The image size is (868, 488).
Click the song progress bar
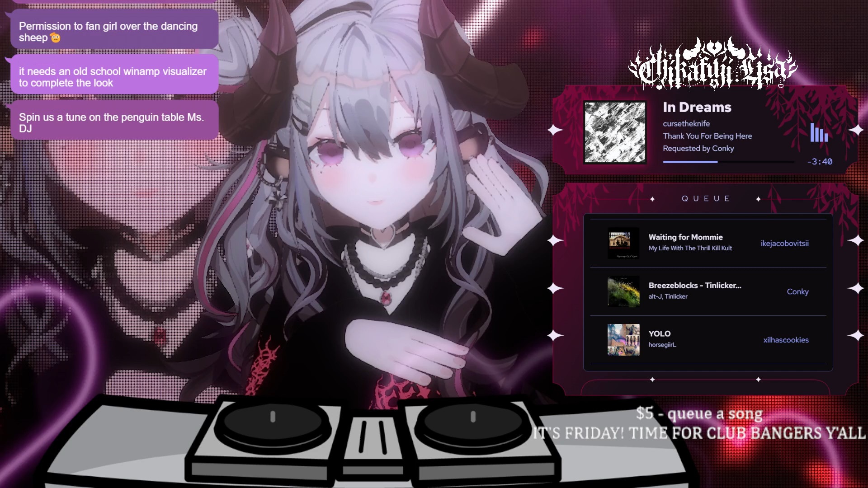click(x=728, y=162)
